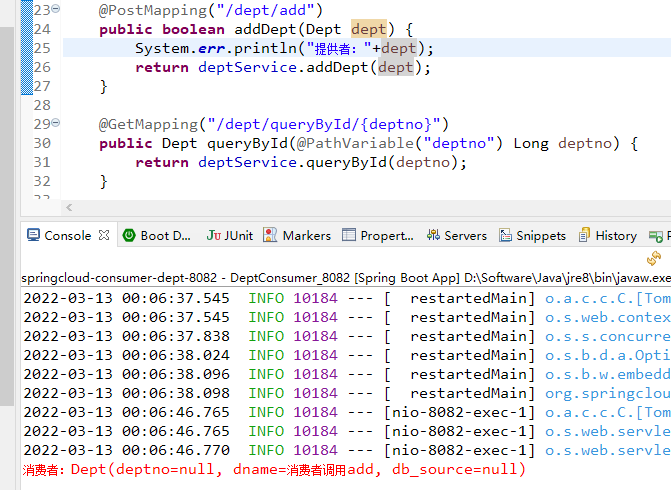Click the editor horizontal scroll left arrow
The height and width of the screenshot is (490, 671).
coord(69,208)
